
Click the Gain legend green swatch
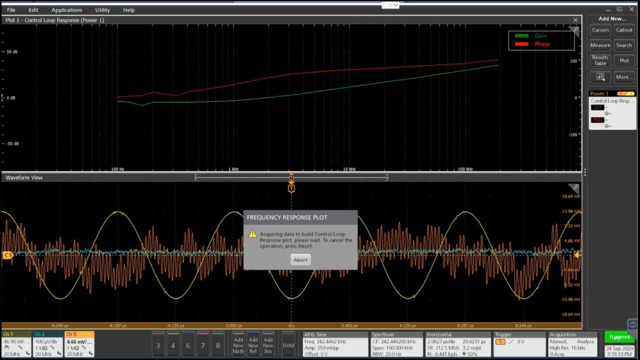(522, 36)
